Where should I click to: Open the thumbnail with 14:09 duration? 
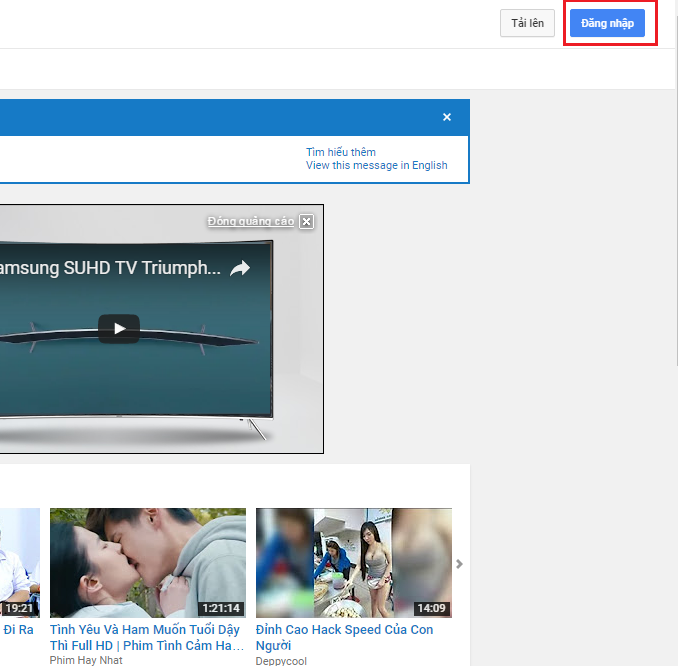tap(353, 562)
